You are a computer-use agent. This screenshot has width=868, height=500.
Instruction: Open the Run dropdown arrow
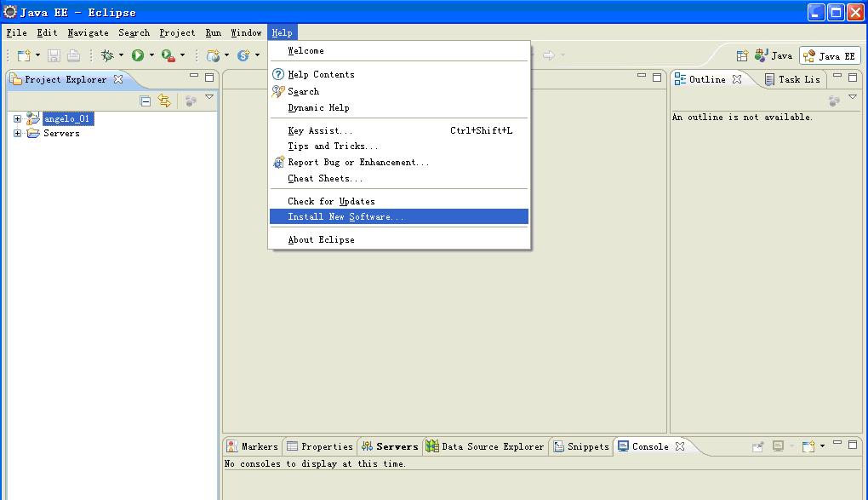click(151, 55)
